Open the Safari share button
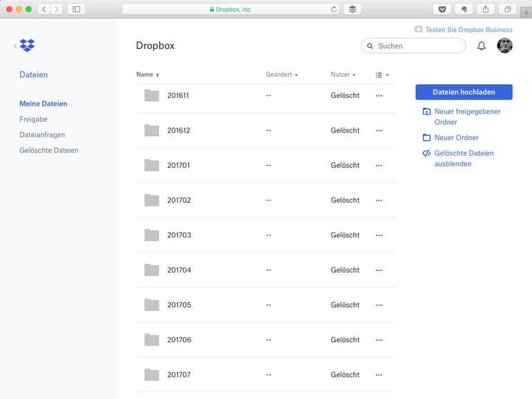 [x=486, y=9]
